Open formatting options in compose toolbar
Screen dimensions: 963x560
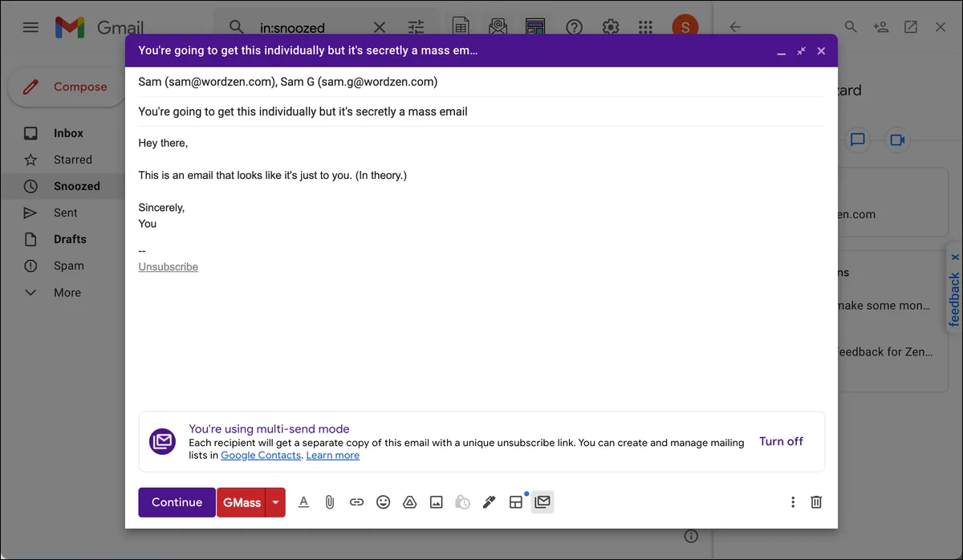[303, 502]
